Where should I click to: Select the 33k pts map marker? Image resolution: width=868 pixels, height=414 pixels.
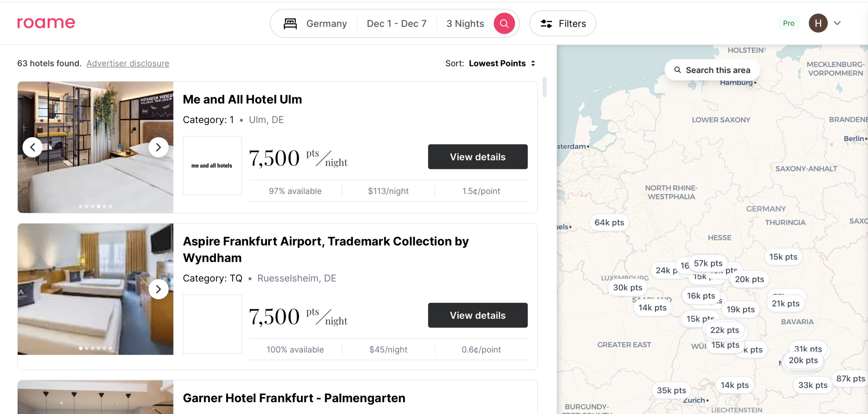click(813, 385)
